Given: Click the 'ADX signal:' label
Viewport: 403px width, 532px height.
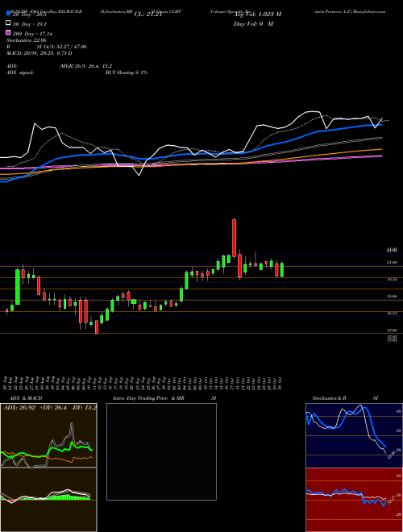Looking at the screenshot, I should tap(20, 73).
